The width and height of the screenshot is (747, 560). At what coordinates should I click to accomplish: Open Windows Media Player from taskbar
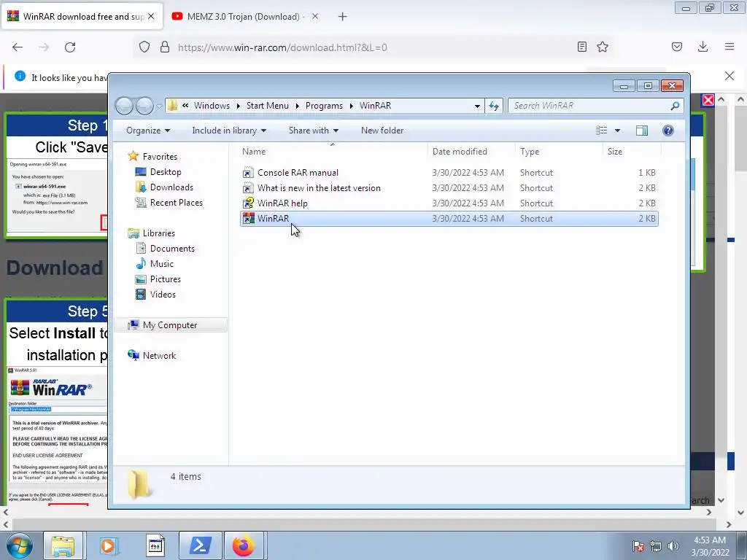(x=109, y=545)
